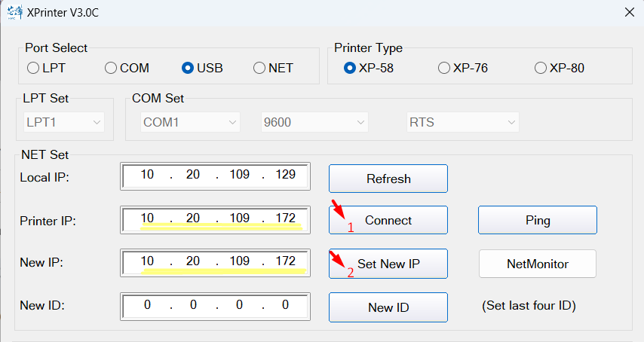This screenshot has width=644, height=342.
Task: Click New IP third octet 109
Action: coord(240,261)
